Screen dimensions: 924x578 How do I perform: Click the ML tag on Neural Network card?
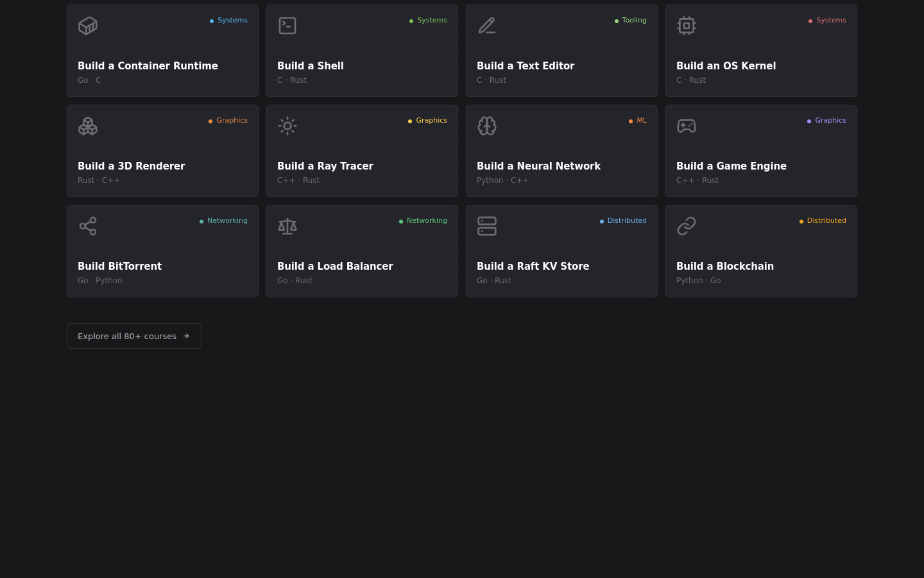point(638,121)
